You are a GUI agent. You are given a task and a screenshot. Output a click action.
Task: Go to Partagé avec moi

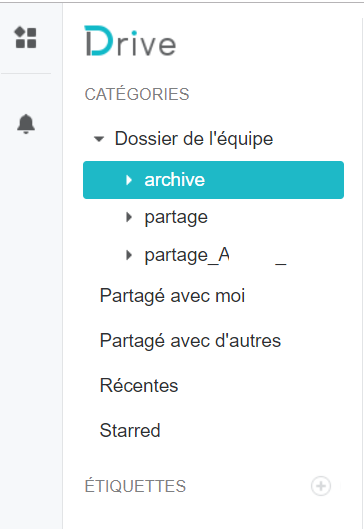click(x=172, y=296)
